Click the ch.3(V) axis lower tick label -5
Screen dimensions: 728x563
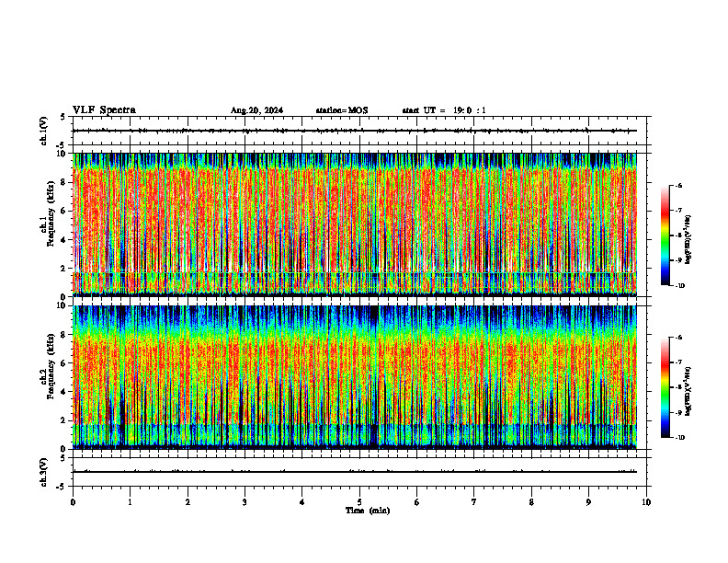coord(61,487)
